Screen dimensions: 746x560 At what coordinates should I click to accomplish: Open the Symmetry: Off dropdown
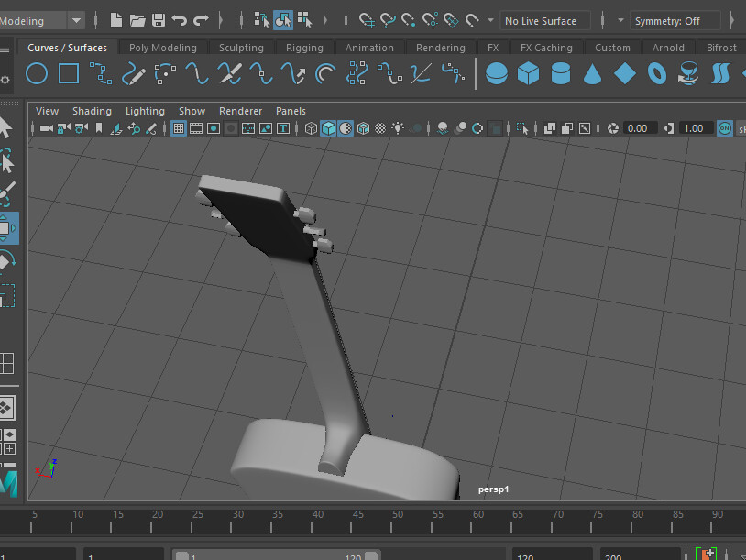[x=675, y=20]
